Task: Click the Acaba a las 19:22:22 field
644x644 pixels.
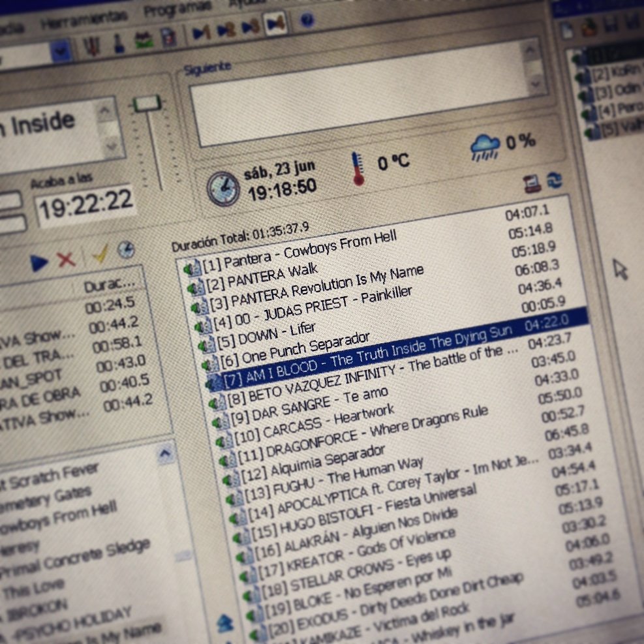Action: click(x=85, y=205)
